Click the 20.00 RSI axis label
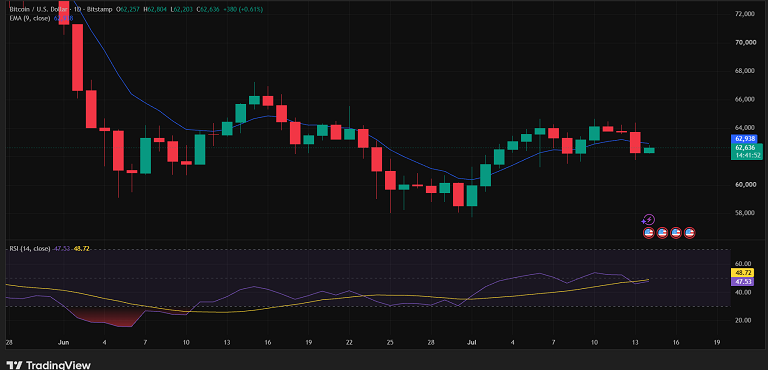768x370 pixels. (x=743, y=321)
